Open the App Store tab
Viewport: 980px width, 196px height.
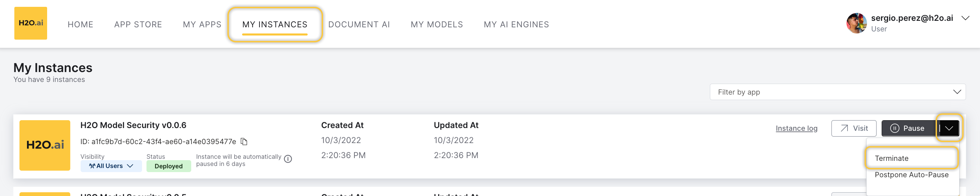[138, 24]
